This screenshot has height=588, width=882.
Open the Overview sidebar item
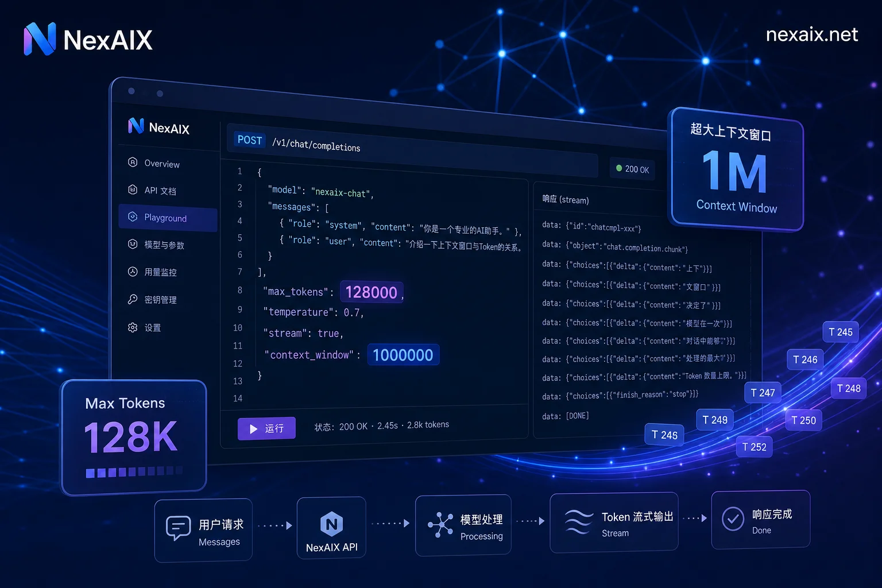pos(168,163)
